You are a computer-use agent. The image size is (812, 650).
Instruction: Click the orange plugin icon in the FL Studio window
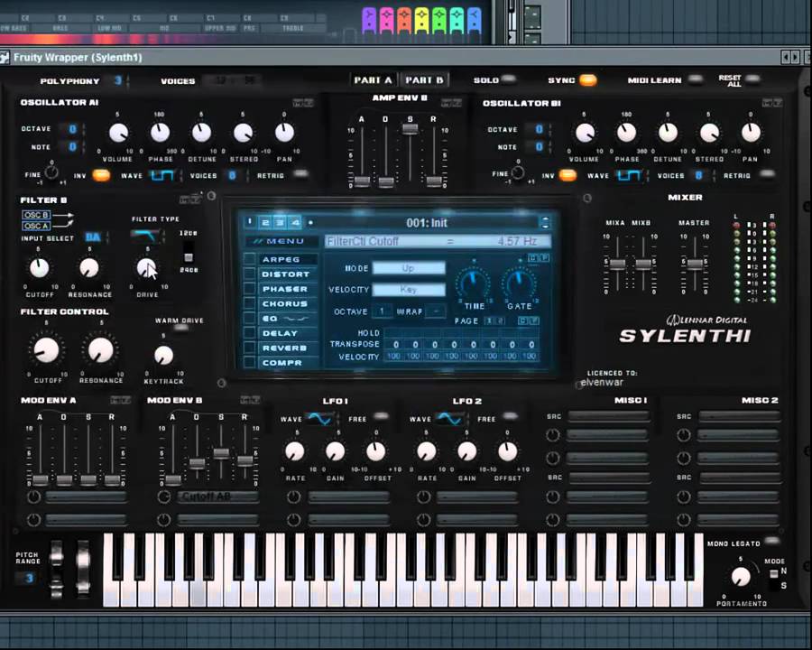click(404, 20)
